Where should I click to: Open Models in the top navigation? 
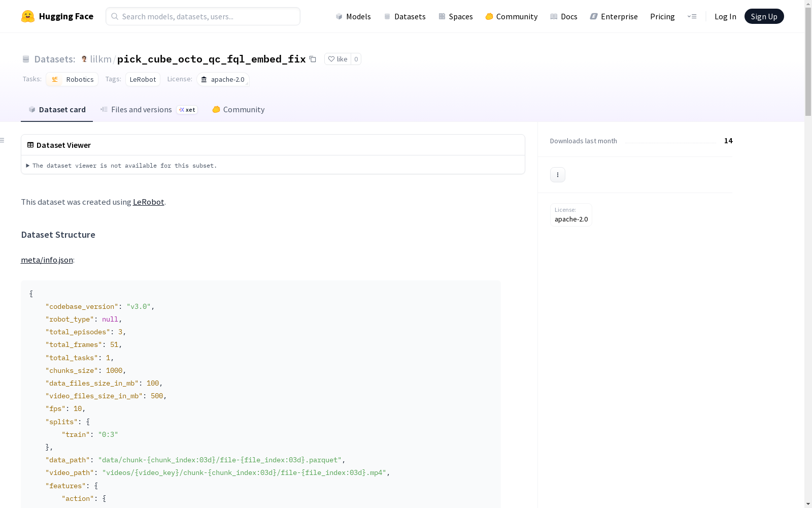(353, 16)
